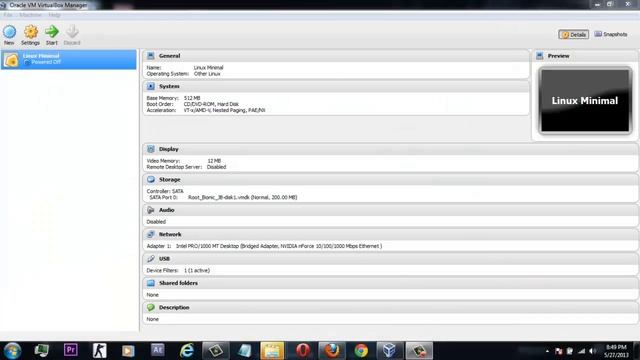640x360 pixels.
Task: Click the Preview header label
Action: point(558,56)
